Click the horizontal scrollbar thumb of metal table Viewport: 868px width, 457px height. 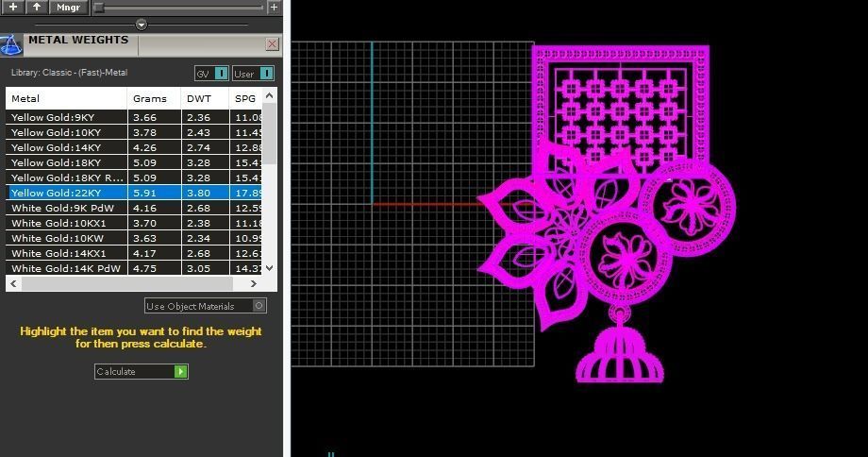(x=126, y=283)
